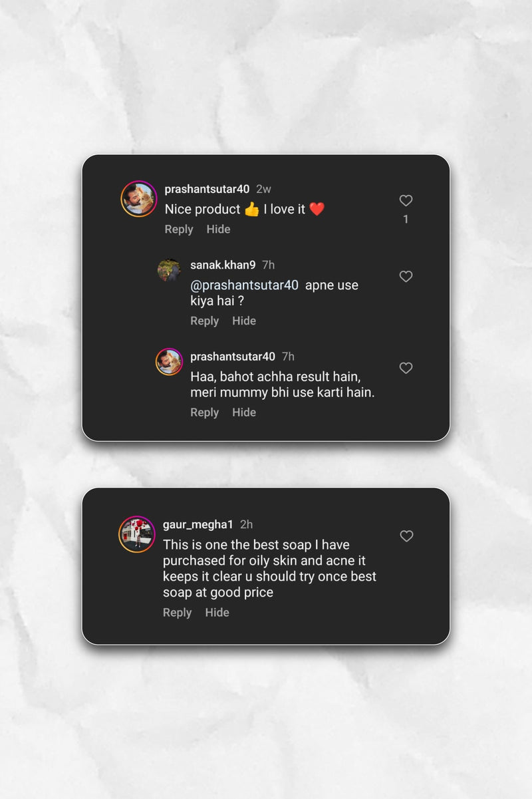The image size is (532, 799).
Task: Open sanak.khan9's profile picture
Action: coord(169,270)
